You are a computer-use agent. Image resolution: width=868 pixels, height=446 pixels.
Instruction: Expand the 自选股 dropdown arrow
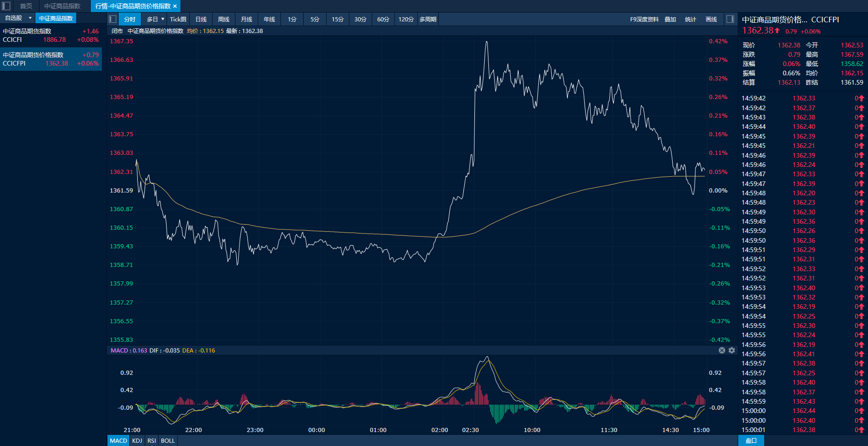(30, 18)
